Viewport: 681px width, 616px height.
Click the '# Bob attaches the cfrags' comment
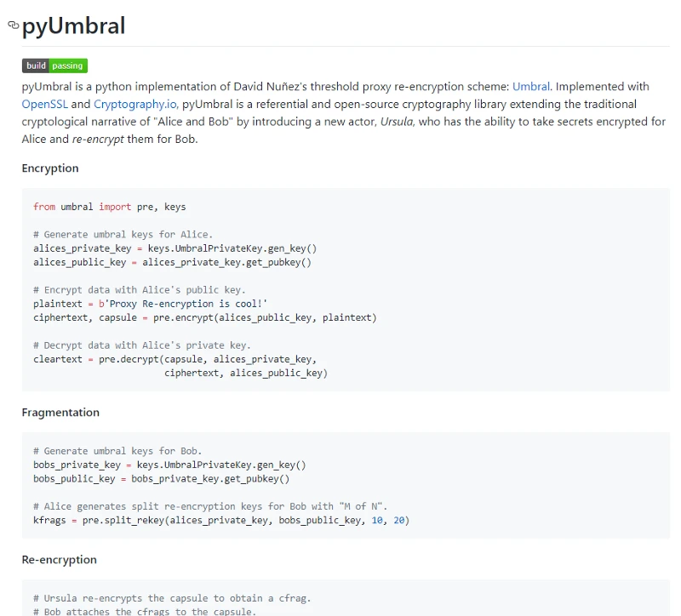click(145, 611)
